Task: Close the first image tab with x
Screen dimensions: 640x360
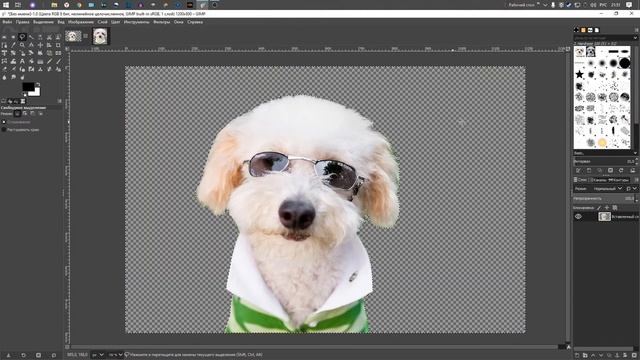Action: coord(85,36)
